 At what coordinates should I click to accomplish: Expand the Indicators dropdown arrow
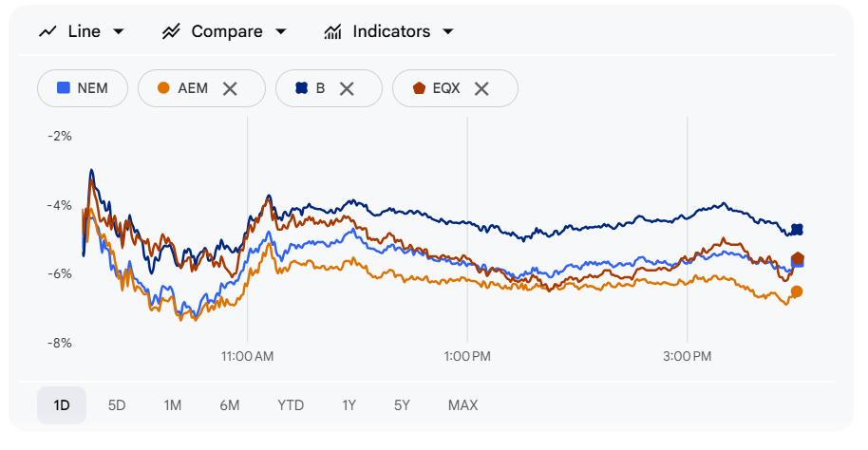[x=447, y=31]
